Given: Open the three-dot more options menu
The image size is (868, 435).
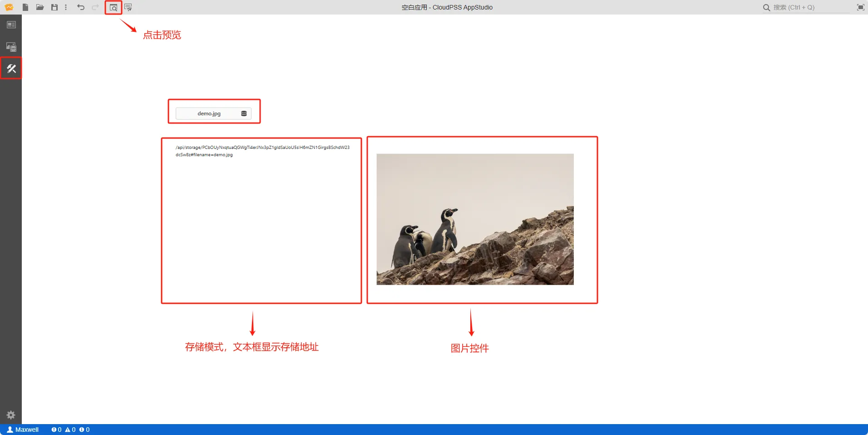Looking at the screenshot, I should point(66,7).
